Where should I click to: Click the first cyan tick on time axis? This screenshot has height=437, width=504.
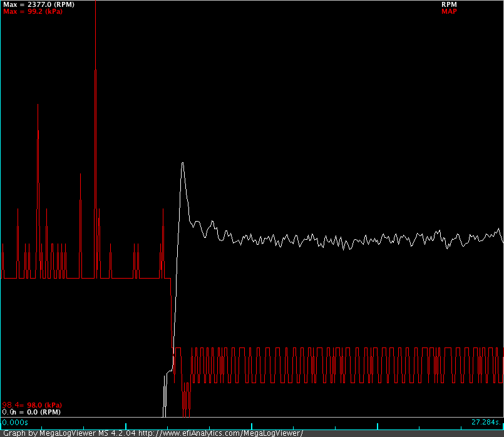click(126, 425)
